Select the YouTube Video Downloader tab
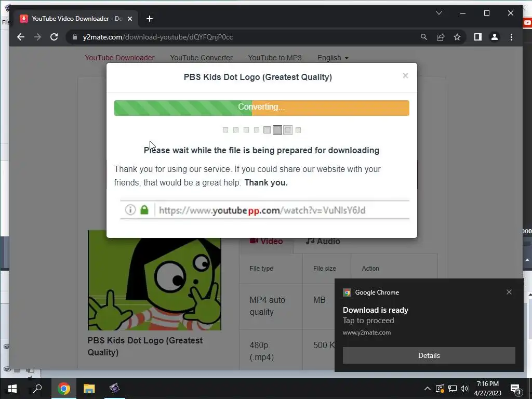Image resolution: width=532 pixels, height=399 pixels. point(76,19)
